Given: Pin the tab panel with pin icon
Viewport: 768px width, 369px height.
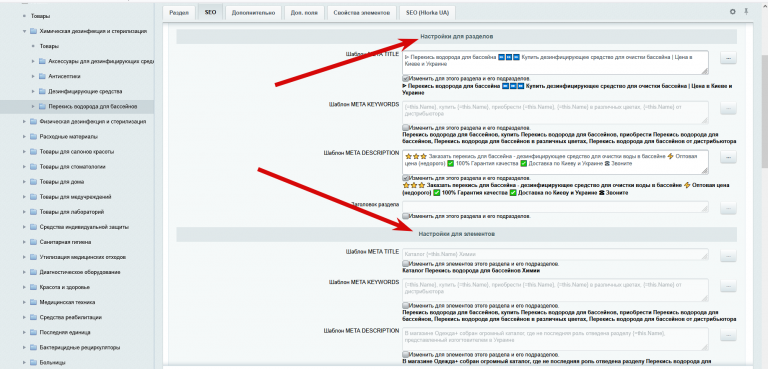Looking at the screenshot, I should (746, 12).
